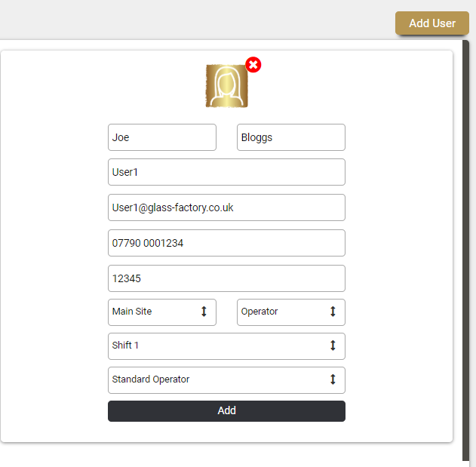476x467 pixels.
Task: Select the gold user avatar image
Action: tap(227, 86)
